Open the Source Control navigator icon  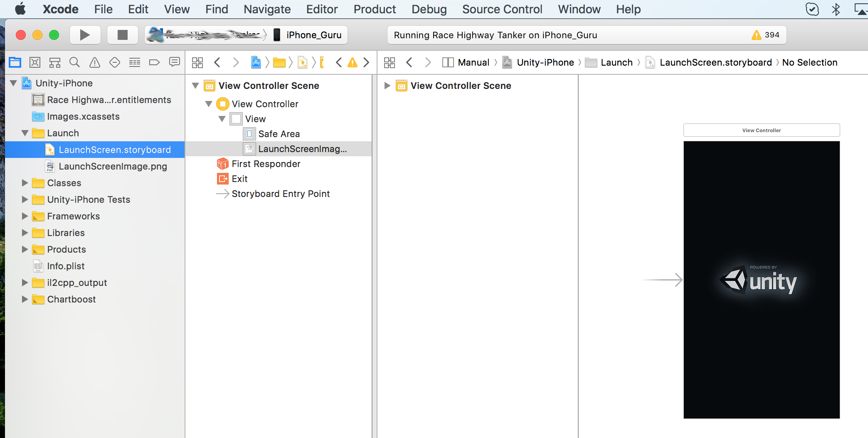tap(35, 62)
